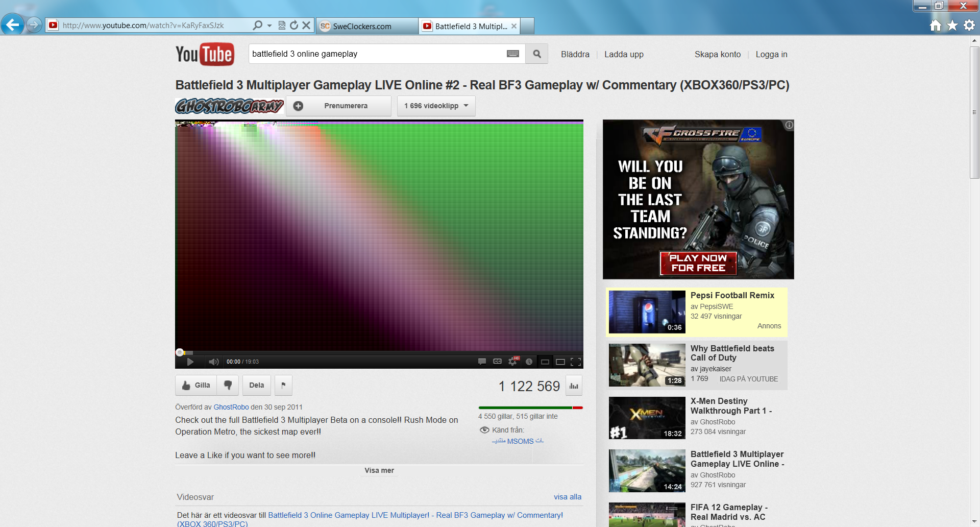The image size is (980, 527).
Task: Open browser tools gear icon
Action: [969, 26]
